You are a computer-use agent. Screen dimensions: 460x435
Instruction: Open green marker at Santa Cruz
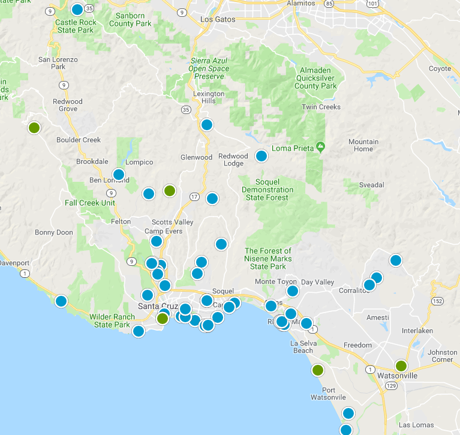(163, 318)
